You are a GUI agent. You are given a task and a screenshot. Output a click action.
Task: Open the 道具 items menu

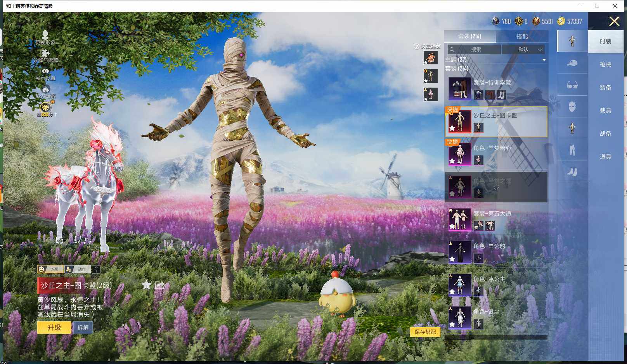click(x=605, y=157)
